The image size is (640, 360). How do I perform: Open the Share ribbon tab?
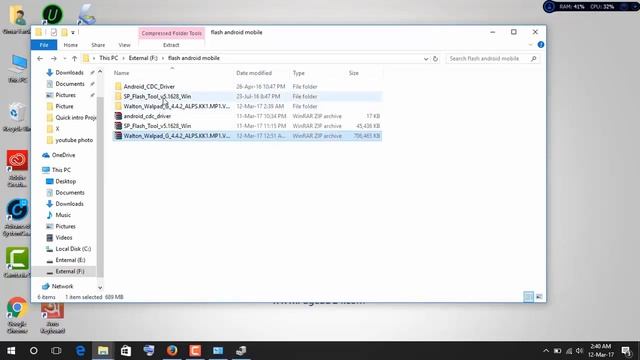[98, 45]
